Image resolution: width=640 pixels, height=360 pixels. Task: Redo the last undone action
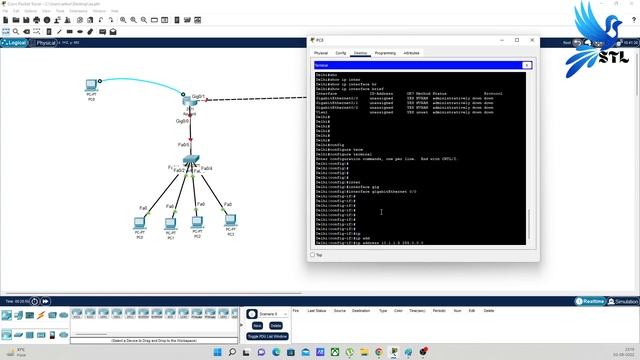[x=111, y=20]
